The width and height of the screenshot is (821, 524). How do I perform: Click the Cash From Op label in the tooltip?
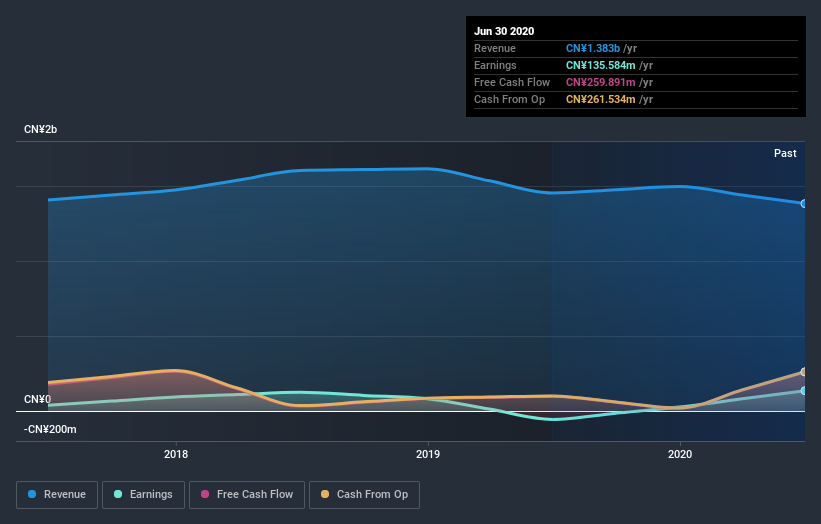click(509, 99)
